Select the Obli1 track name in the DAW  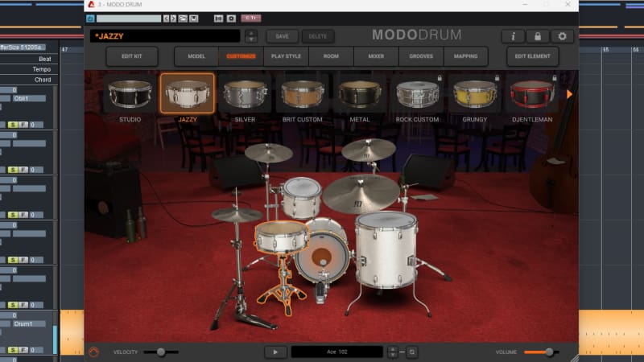29,98
